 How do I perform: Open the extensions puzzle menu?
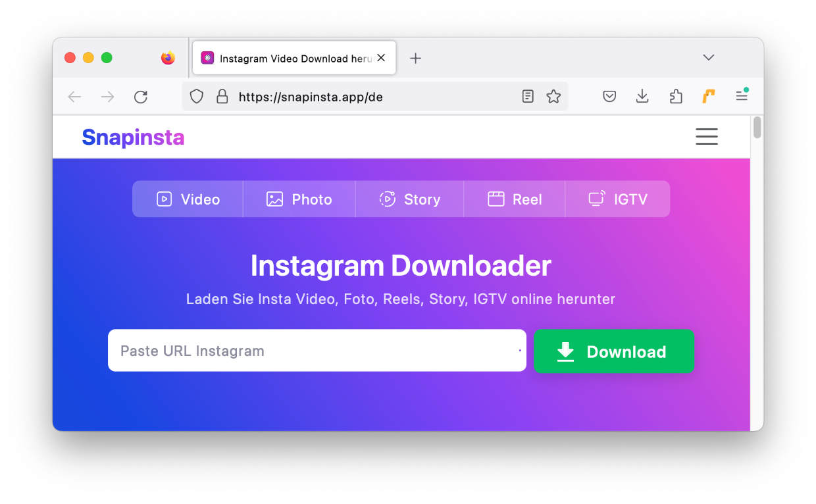coord(676,97)
